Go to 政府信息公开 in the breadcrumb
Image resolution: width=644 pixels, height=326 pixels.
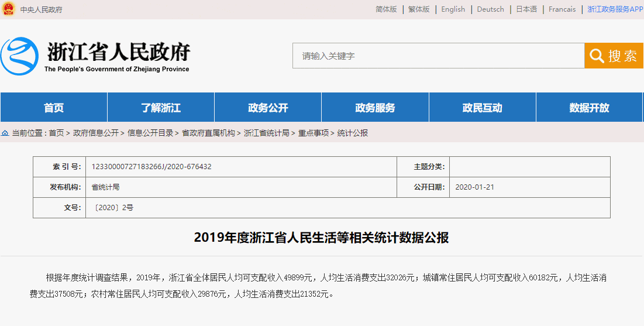click(96, 133)
